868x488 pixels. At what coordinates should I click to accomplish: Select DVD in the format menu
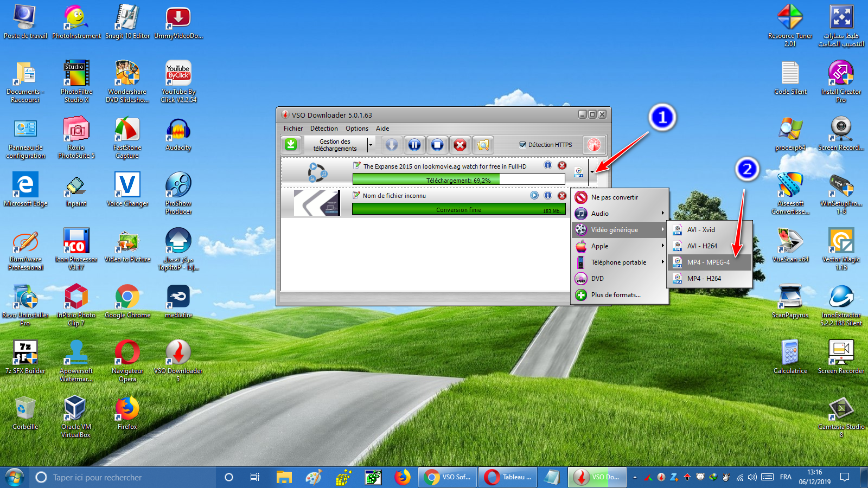click(620, 279)
